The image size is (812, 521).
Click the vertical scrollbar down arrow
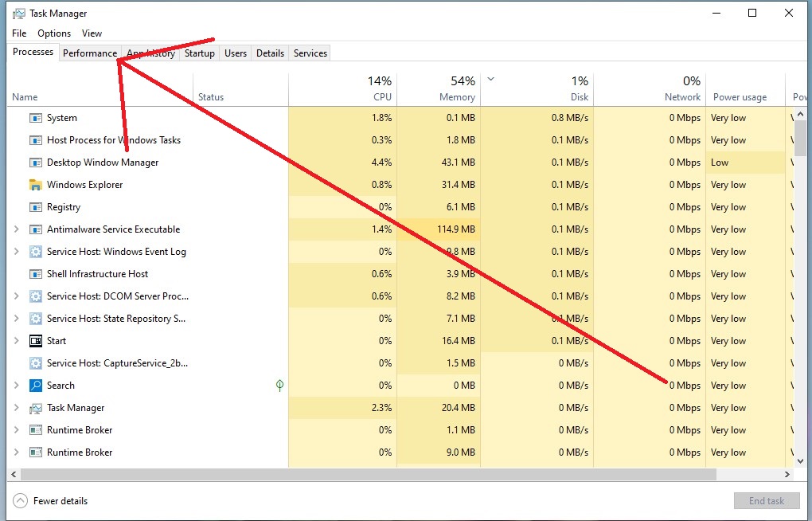click(800, 460)
